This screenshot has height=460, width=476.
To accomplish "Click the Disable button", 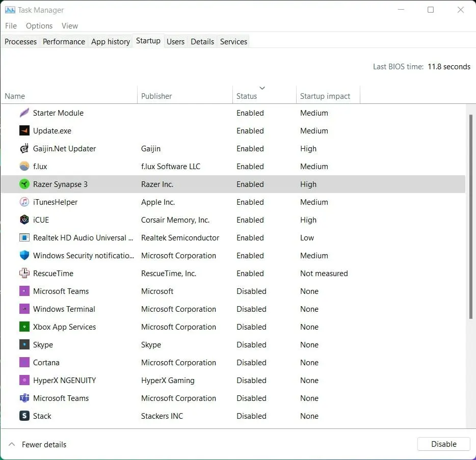I will (443, 444).
